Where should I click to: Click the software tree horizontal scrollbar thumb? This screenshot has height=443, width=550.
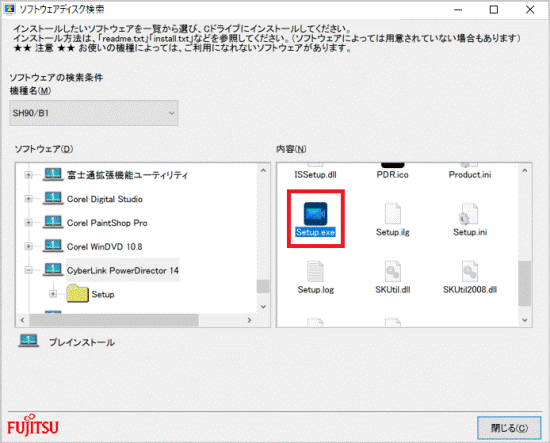tap(114, 320)
